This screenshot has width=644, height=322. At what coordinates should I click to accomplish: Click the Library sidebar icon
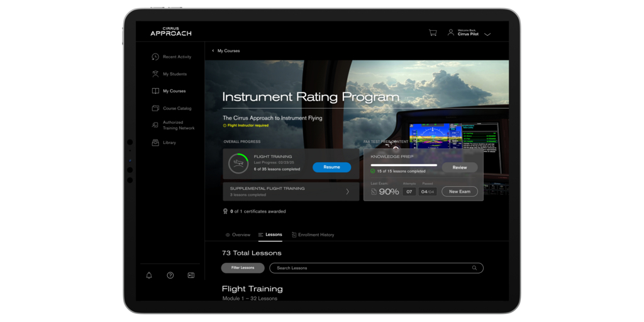(x=155, y=143)
